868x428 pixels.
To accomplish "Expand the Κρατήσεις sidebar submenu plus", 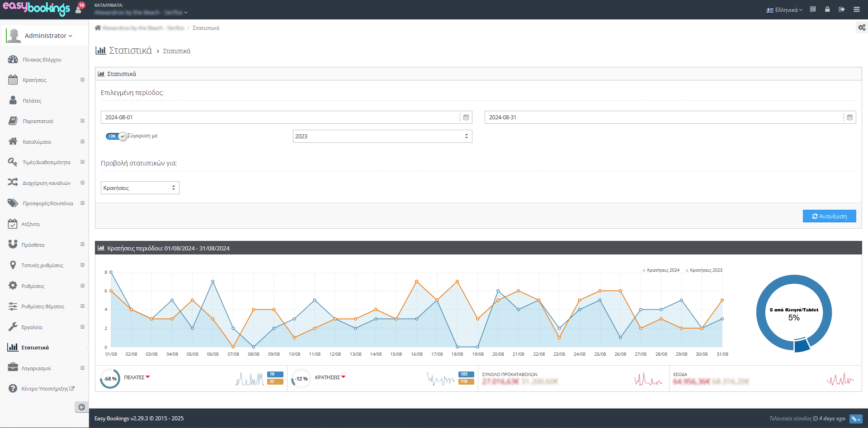I will 82,80.
